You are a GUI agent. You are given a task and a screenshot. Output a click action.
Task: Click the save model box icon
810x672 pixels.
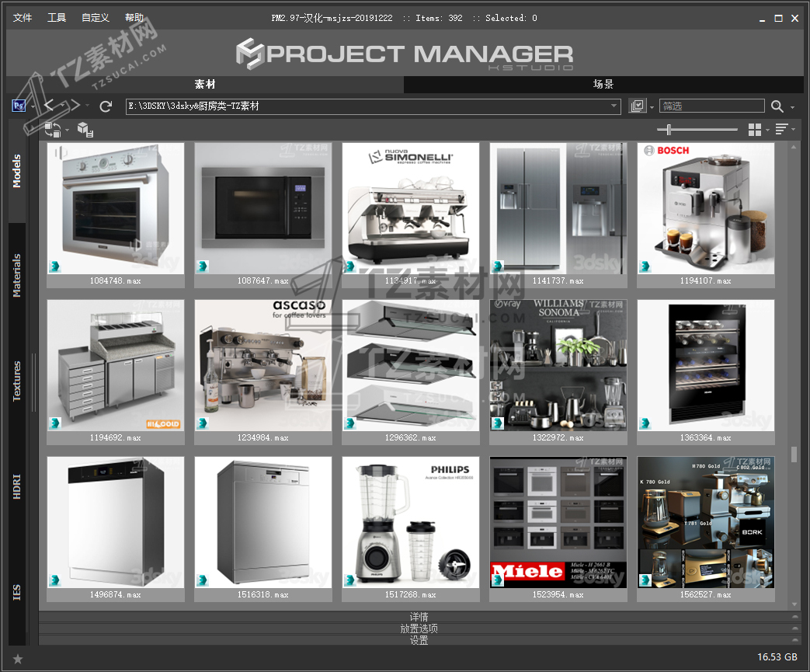(x=85, y=130)
